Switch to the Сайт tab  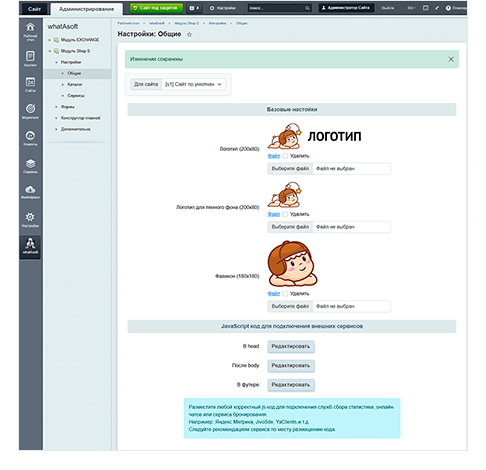34,9
